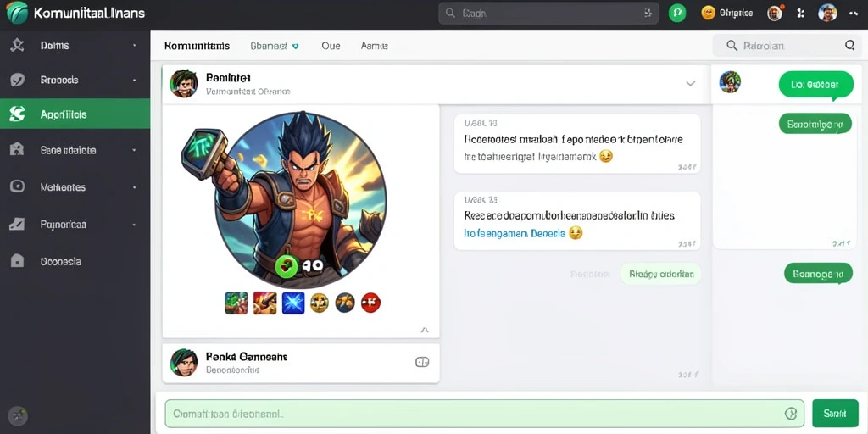
Task: Select the first green skill icon
Action: [236, 303]
